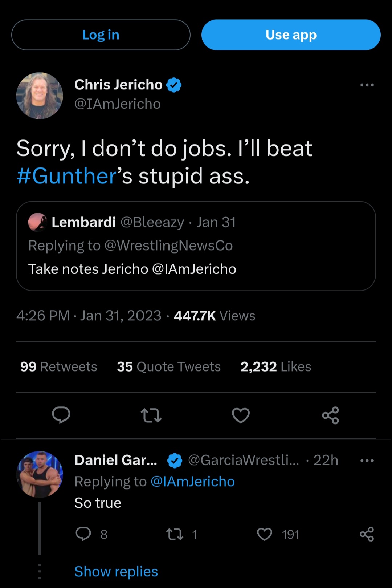This screenshot has width=392, height=588.
Task: Retweet the main Chris Jericho tweet
Action: coord(151,415)
